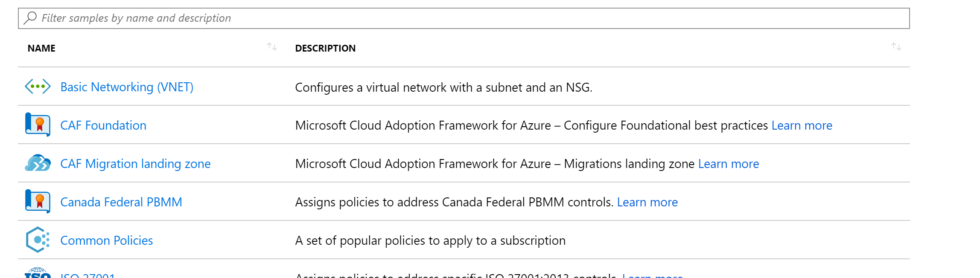The image size is (980, 278).
Task: Follow Learn more for Migrations landing zone
Action: coord(728,164)
